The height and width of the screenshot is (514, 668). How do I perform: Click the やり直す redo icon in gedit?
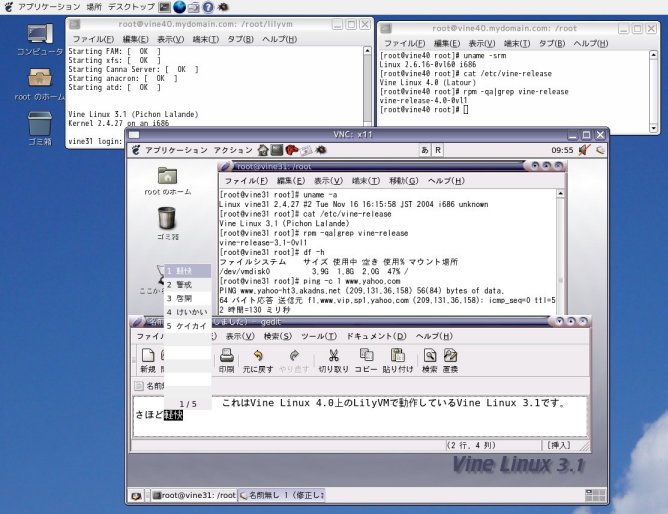point(294,360)
